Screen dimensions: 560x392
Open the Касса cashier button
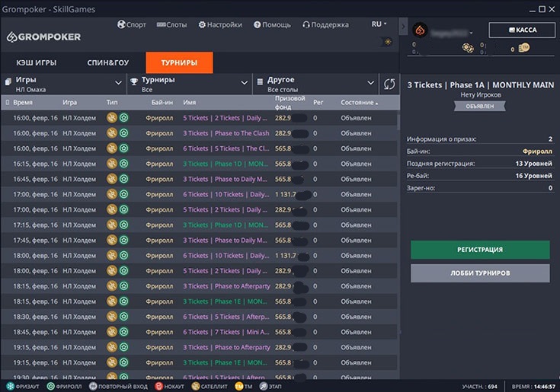tap(522, 30)
